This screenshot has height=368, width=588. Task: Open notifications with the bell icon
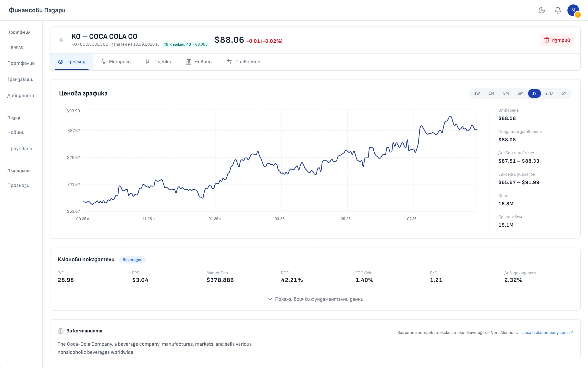pos(558,10)
